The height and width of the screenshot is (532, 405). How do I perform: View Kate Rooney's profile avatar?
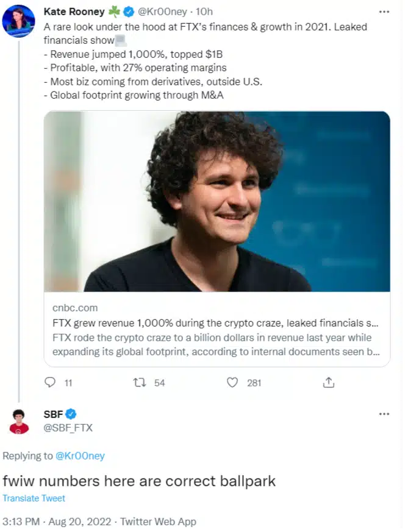(x=18, y=21)
